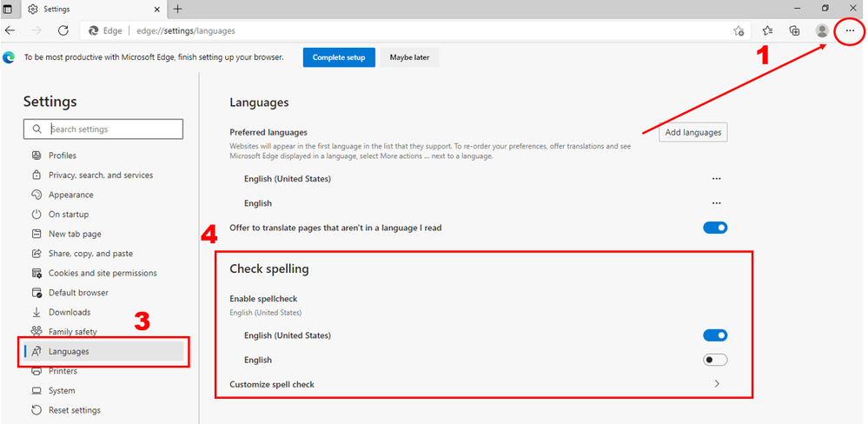
Task: Close the Settings tab
Action: click(156, 10)
